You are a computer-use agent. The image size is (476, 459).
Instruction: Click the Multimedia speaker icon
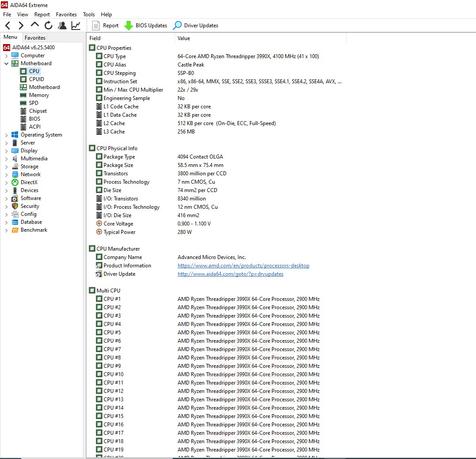coord(15,159)
